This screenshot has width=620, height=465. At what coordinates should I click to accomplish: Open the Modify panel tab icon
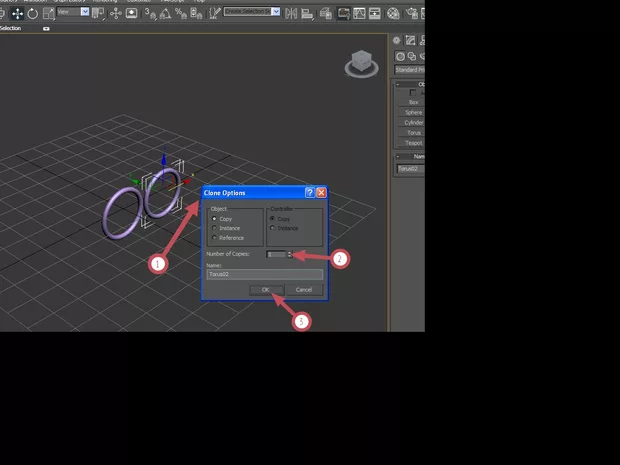(x=411, y=41)
